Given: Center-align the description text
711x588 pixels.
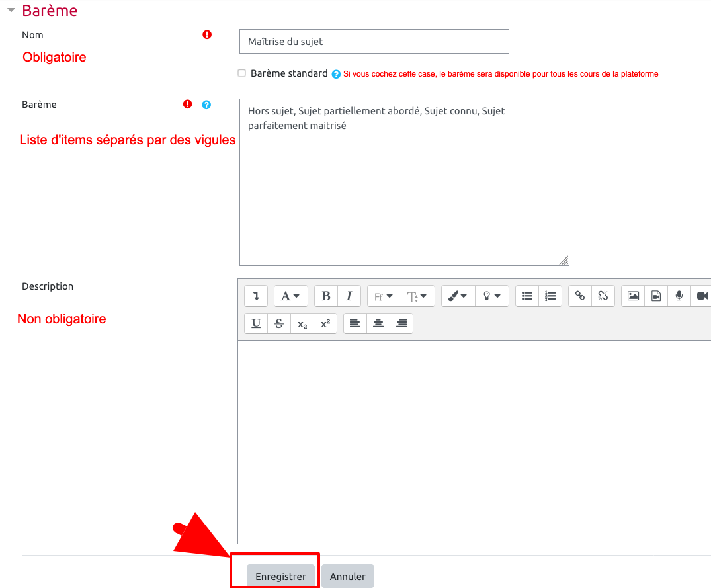Looking at the screenshot, I should (378, 323).
